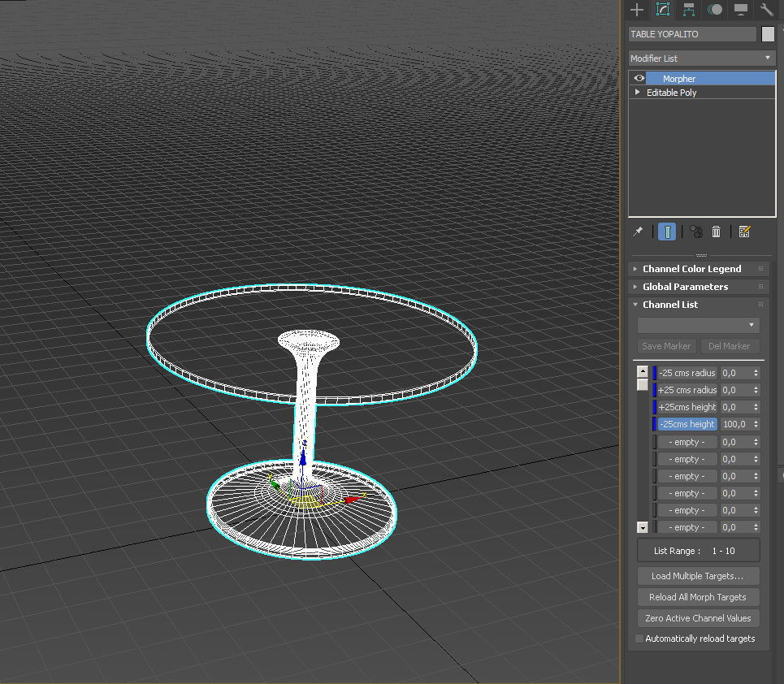Screen dimensions: 784x684
Task: Select the +25 cms radius channel
Action: pyautogui.click(x=687, y=390)
